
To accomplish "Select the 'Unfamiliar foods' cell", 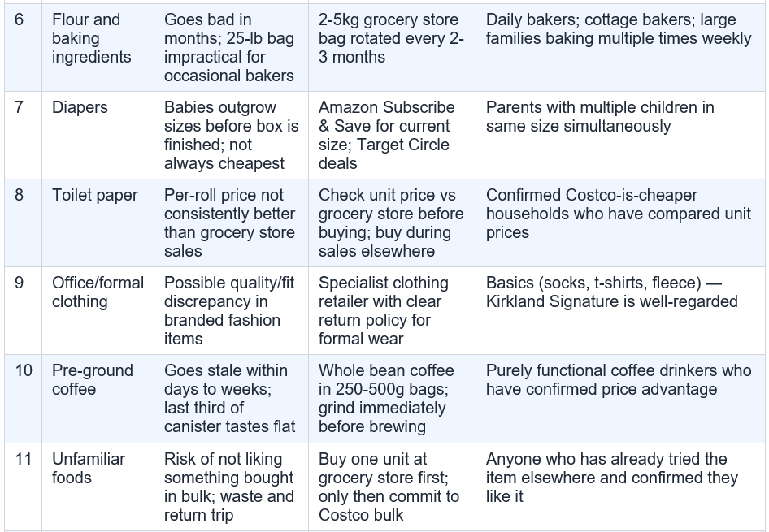I will coord(98,487).
